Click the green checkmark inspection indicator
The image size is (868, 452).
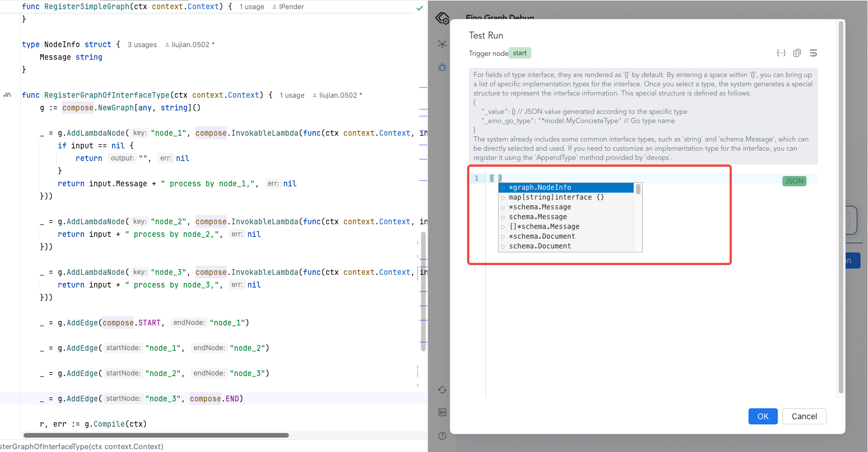pos(419,8)
